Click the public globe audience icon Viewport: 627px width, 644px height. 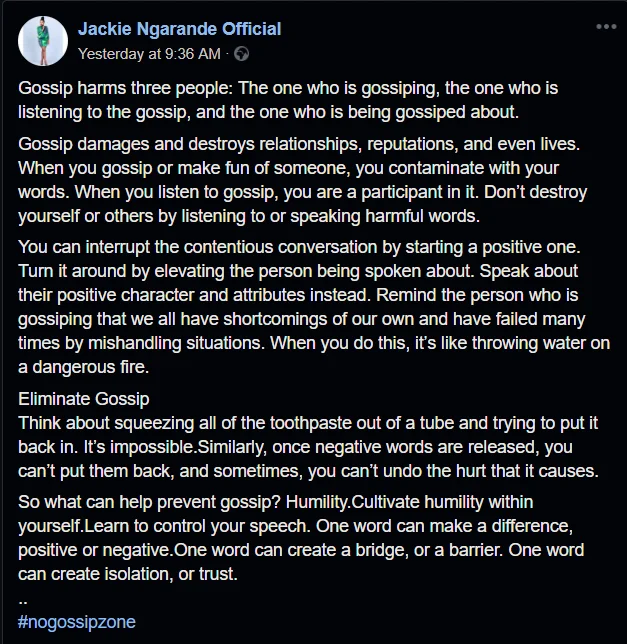click(241, 54)
